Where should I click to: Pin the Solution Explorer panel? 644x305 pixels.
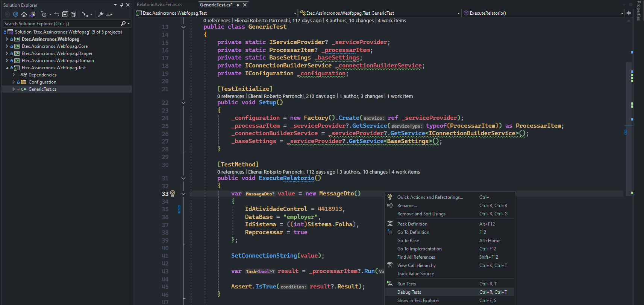tap(121, 5)
